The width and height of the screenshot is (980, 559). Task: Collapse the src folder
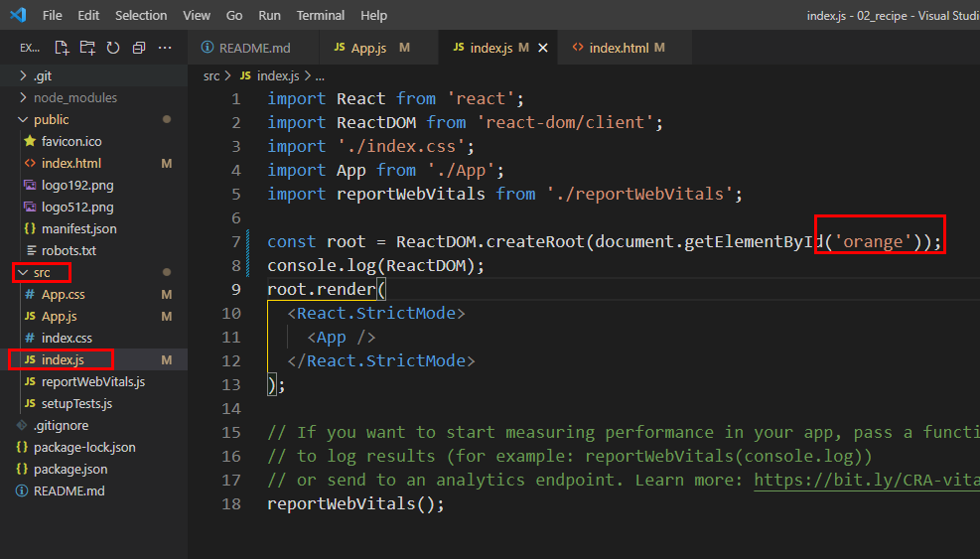tap(93, 273)
